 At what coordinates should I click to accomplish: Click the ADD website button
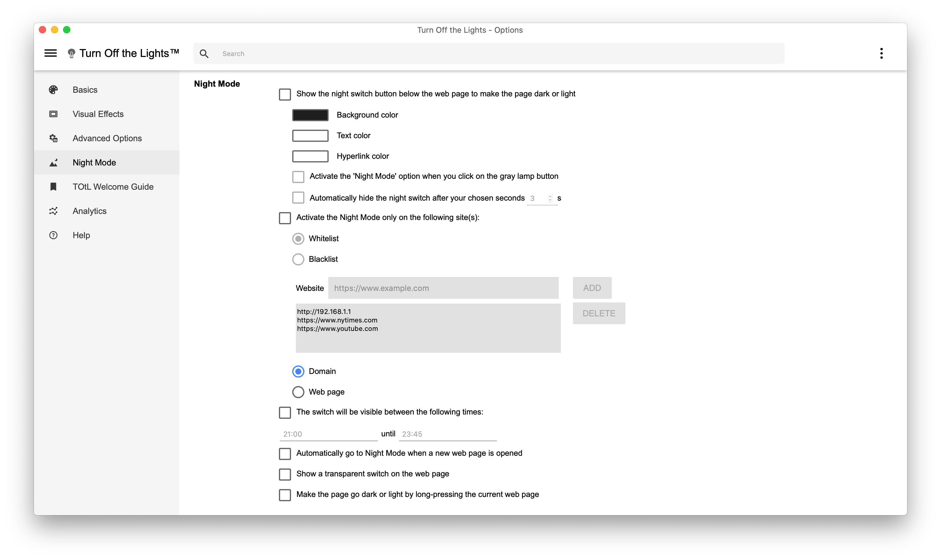point(592,288)
